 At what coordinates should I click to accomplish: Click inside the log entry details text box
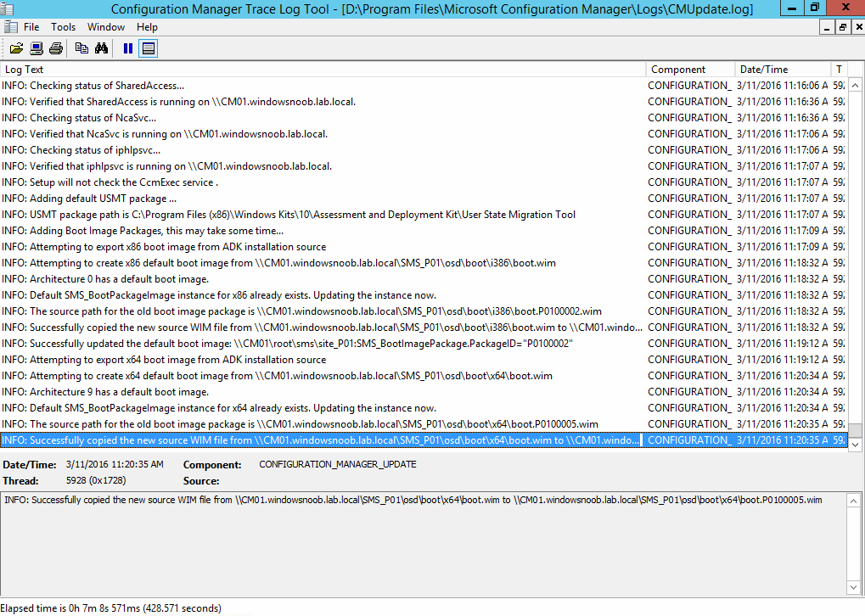[x=423, y=543]
